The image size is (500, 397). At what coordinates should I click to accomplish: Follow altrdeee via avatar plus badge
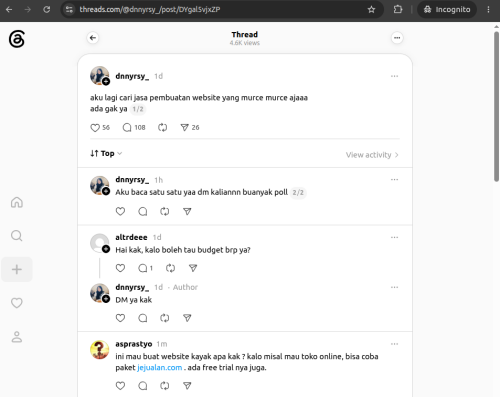(x=106, y=249)
